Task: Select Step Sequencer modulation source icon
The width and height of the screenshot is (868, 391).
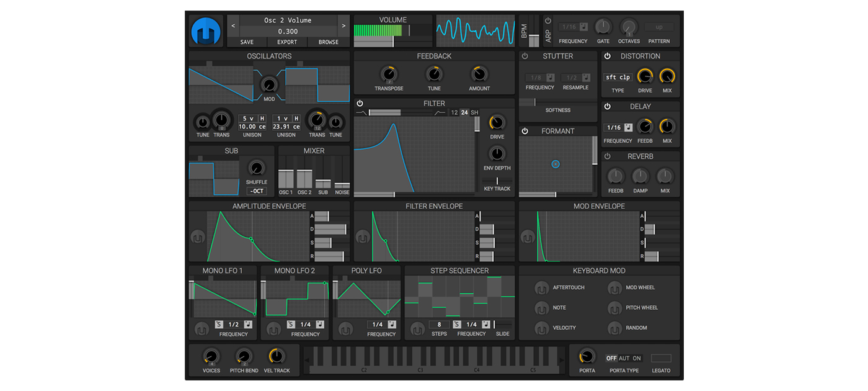Action: (417, 329)
